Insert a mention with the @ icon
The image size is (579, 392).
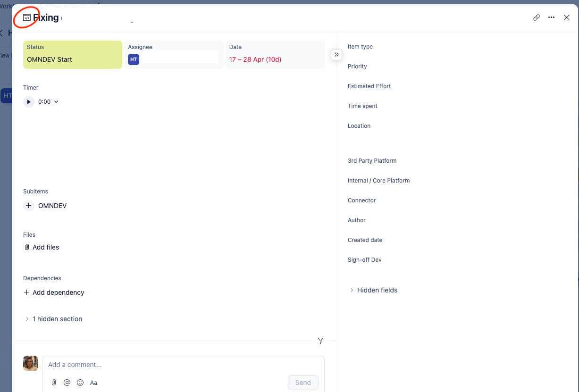coord(67,383)
